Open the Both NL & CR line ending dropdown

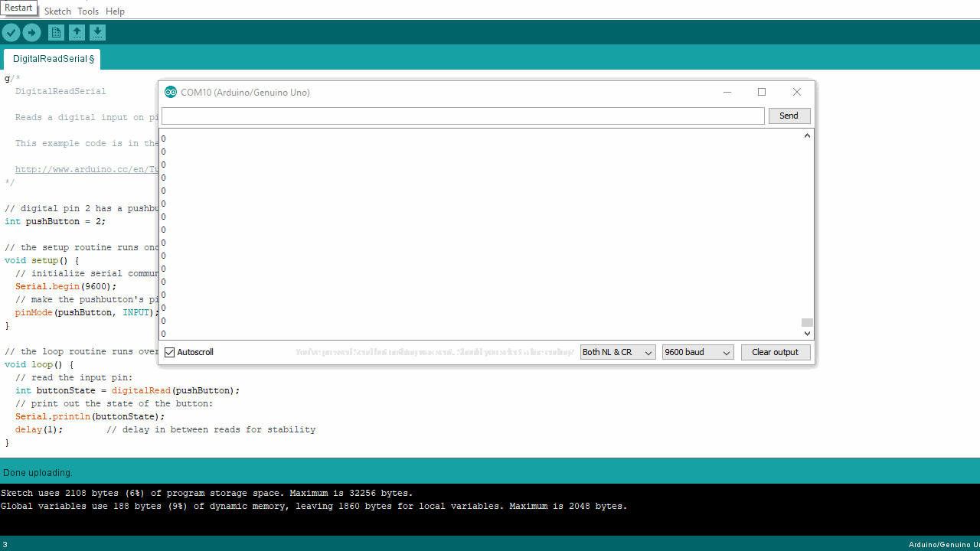618,353
